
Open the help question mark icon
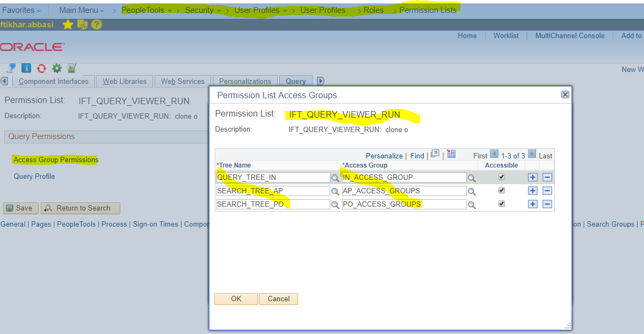point(97,24)
